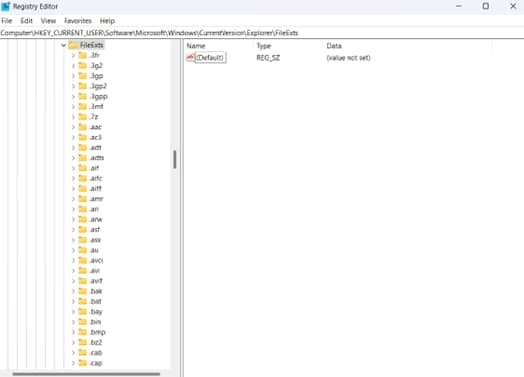
Task: Collapse the FileExts tree node
Action: tap(63, 45)
